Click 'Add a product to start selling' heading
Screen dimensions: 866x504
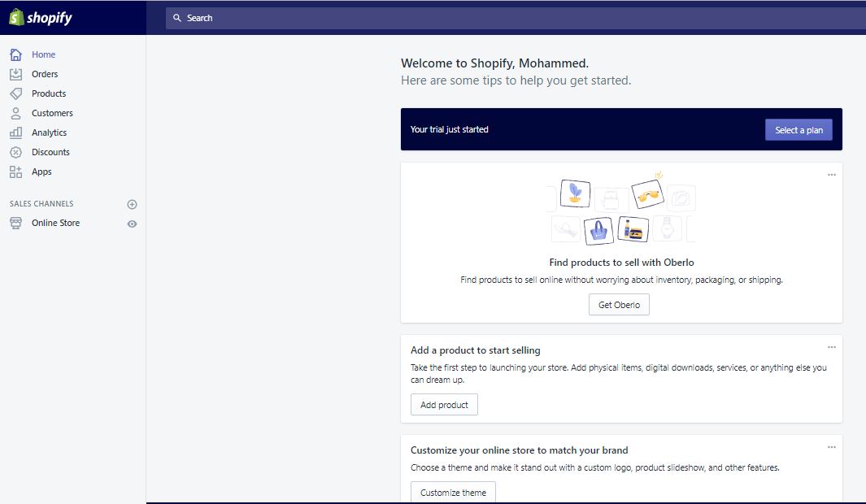click(x=475, y=350)
